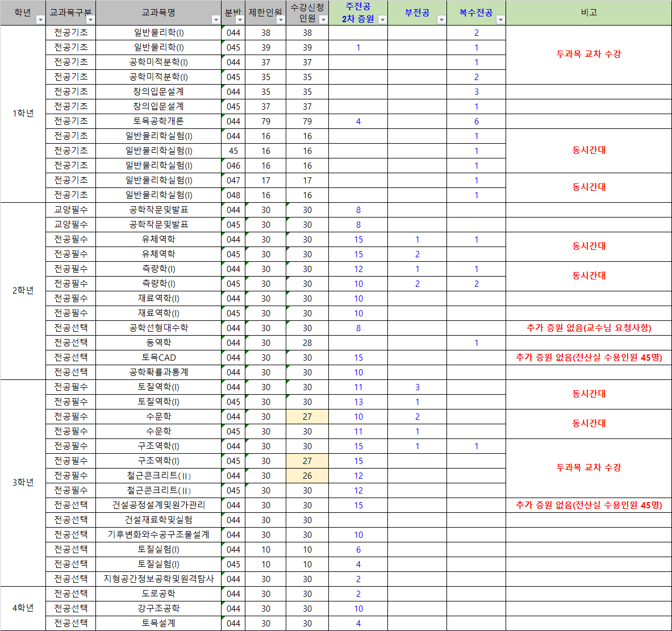
Task: Click the 4학년 grade cell
Action: click(23, 608)
